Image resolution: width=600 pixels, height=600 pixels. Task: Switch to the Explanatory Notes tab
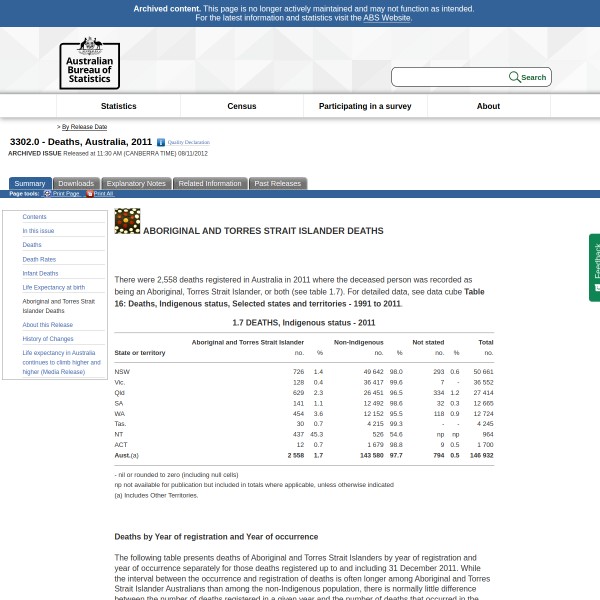pos(136,184)
